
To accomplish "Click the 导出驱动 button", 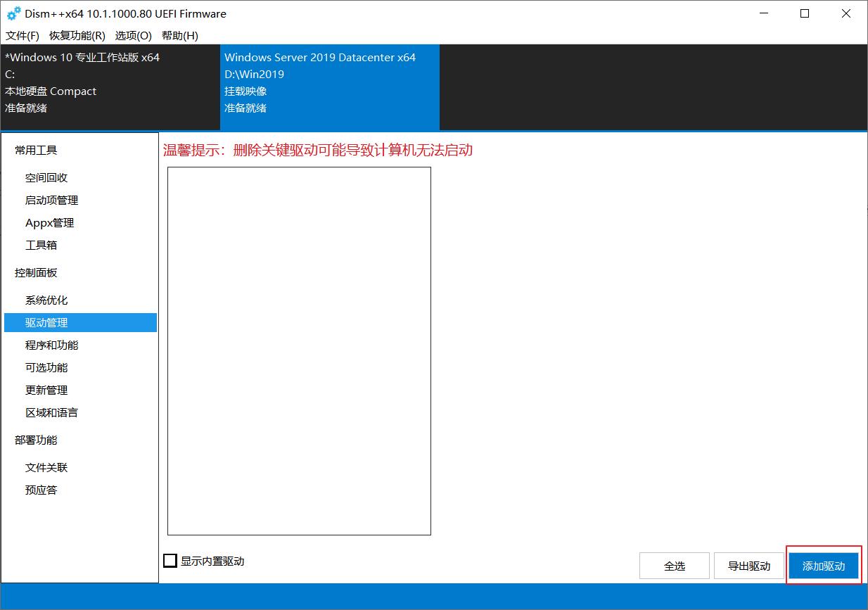I will (x=749, y=565).
